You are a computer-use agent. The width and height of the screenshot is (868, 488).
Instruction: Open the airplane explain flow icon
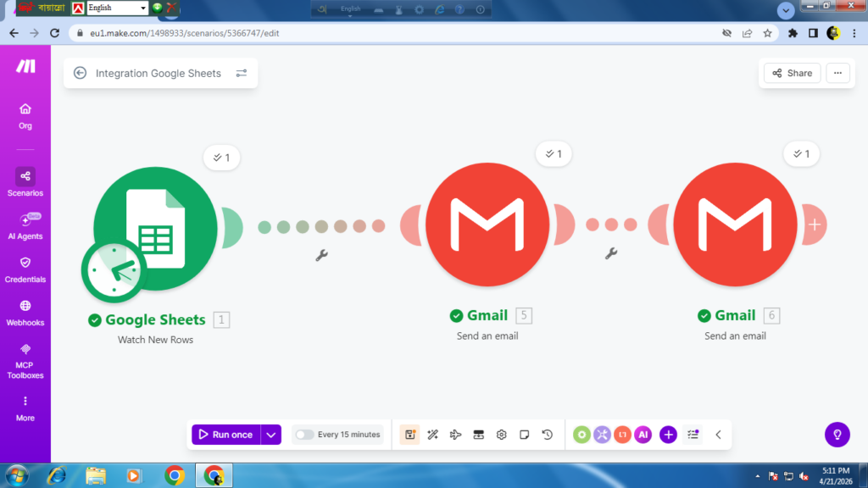tap(455, 435)
